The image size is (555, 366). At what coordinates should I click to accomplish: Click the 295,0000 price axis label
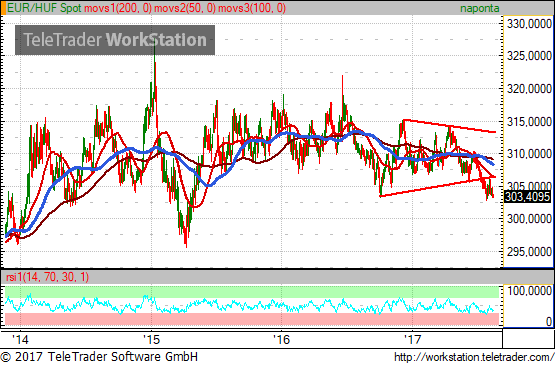[x=529, y=252]
